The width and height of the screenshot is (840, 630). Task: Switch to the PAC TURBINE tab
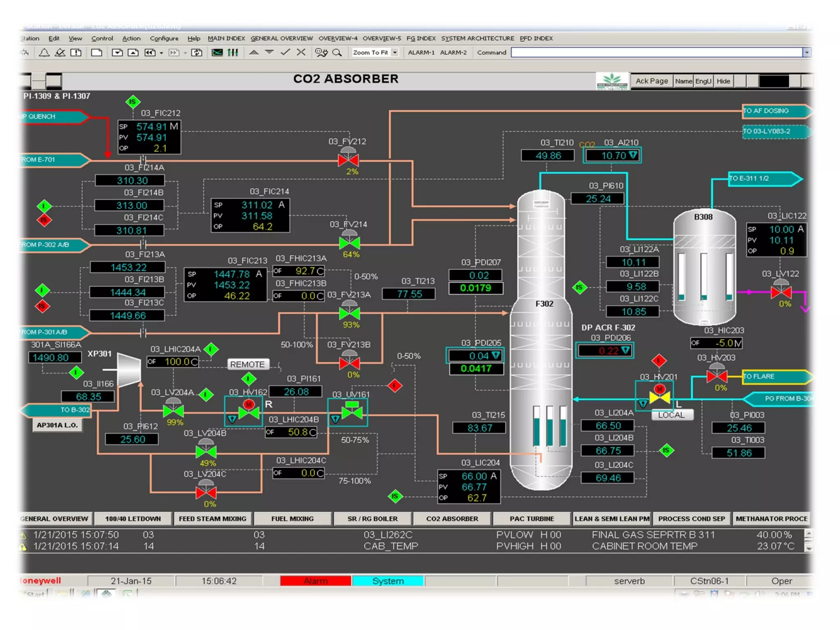pos(532,518)
